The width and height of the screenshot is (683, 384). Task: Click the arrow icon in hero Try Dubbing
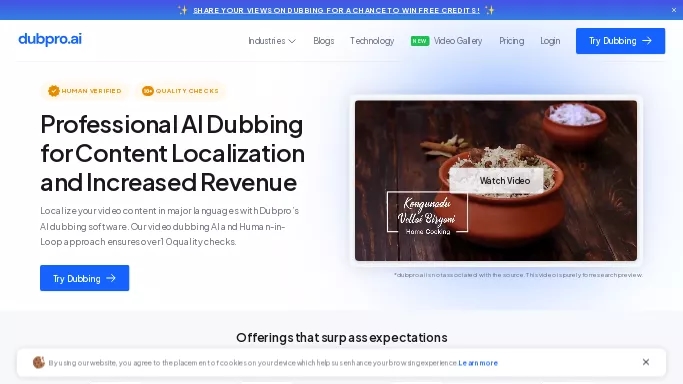(111, 278)
